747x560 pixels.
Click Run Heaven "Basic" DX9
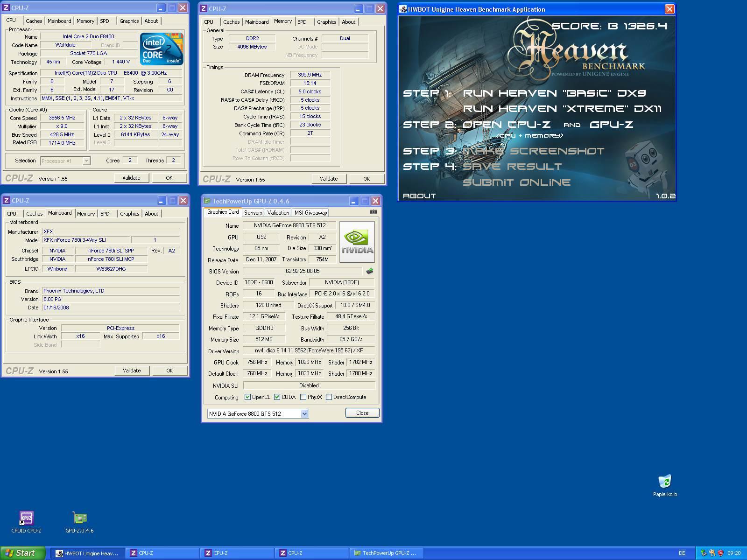554,93
